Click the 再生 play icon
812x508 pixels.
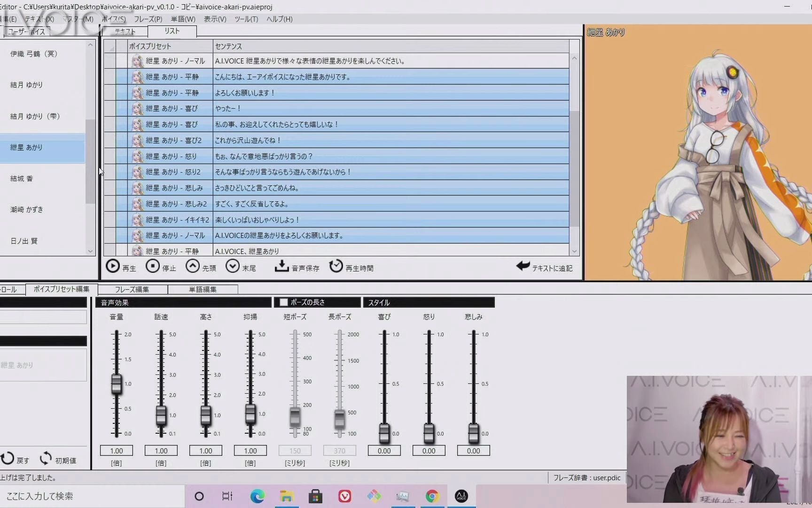tap(113, 266)
